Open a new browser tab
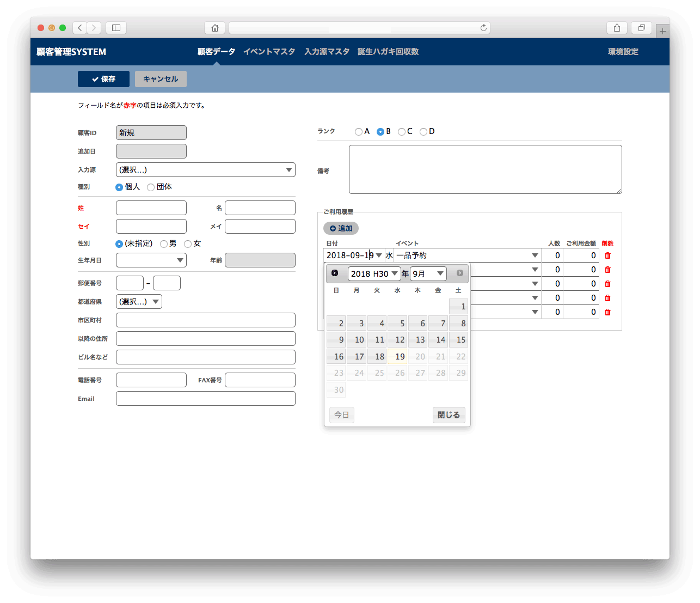700x603 pixels. coord(662,31)
